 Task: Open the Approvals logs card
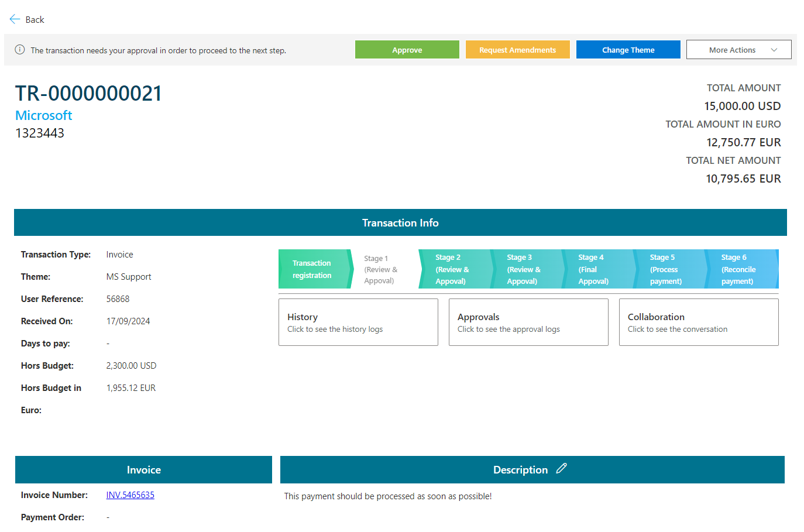pos(528,322)
